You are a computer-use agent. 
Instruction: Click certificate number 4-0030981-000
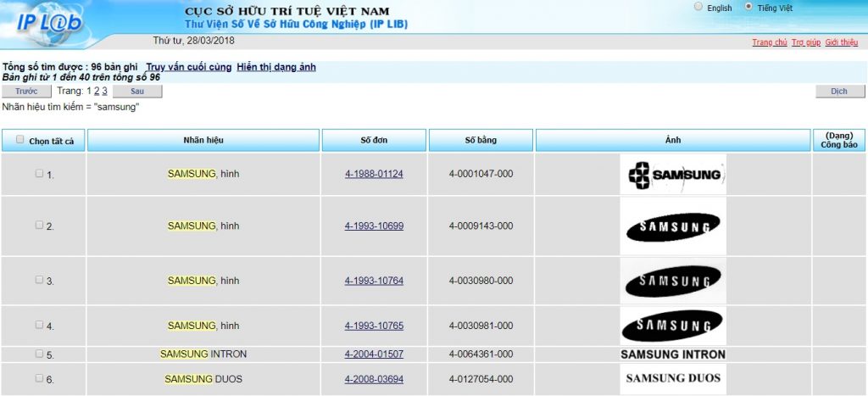[481, 326]
